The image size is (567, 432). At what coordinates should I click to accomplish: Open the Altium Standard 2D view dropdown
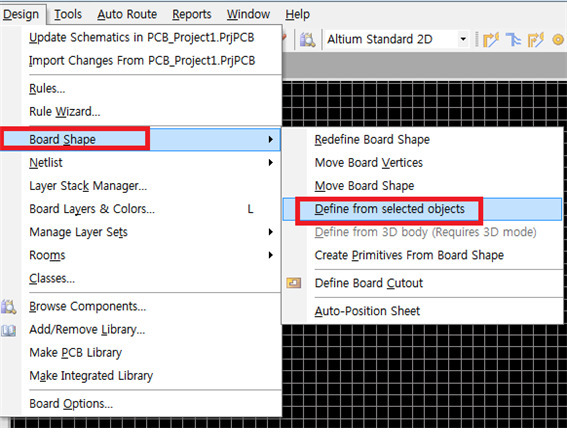point(396,39)
